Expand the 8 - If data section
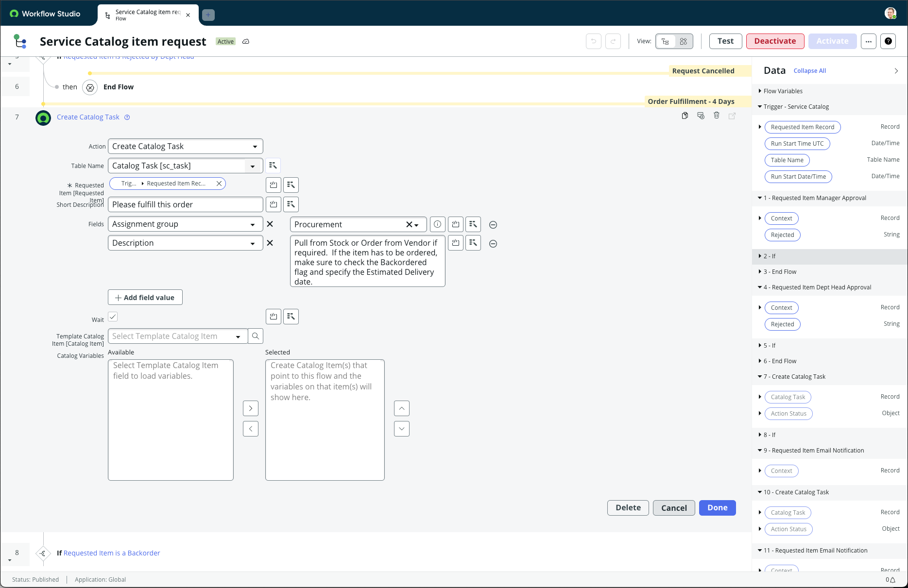 coord(760,435)
